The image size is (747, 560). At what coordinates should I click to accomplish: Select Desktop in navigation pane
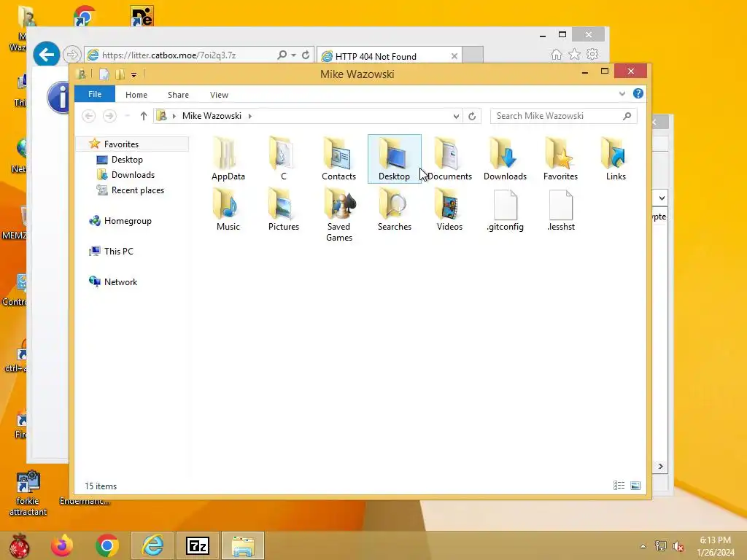point(127,160)
